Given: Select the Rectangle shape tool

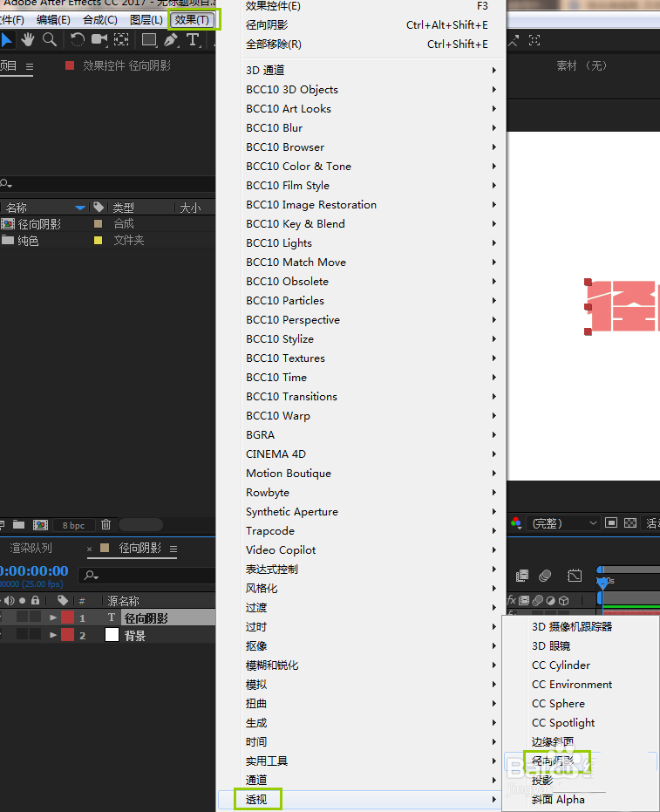Looking at the screenshot, I should click(149, 40).
